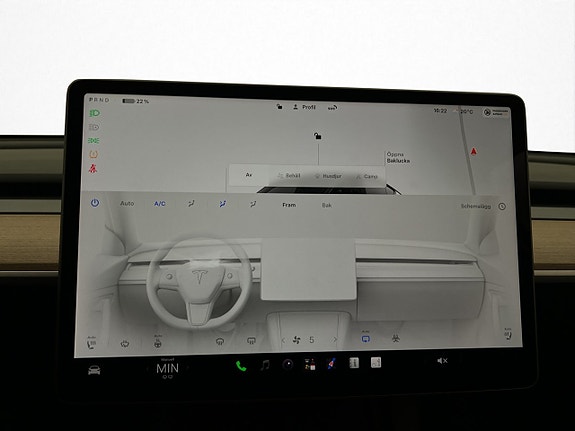
Task: Open the dashcam camera app
Action: pyautogui.click(x=288, y=364)
